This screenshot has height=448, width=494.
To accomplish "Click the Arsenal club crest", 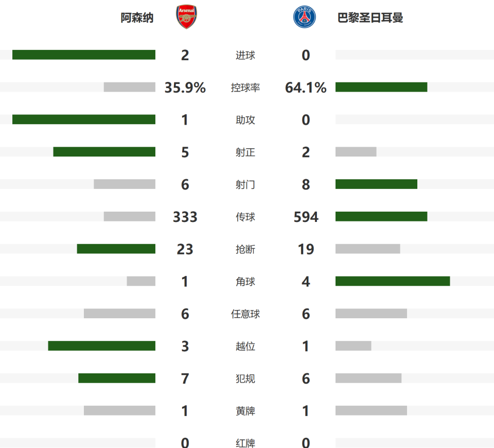I will click(x=186, y=17).
